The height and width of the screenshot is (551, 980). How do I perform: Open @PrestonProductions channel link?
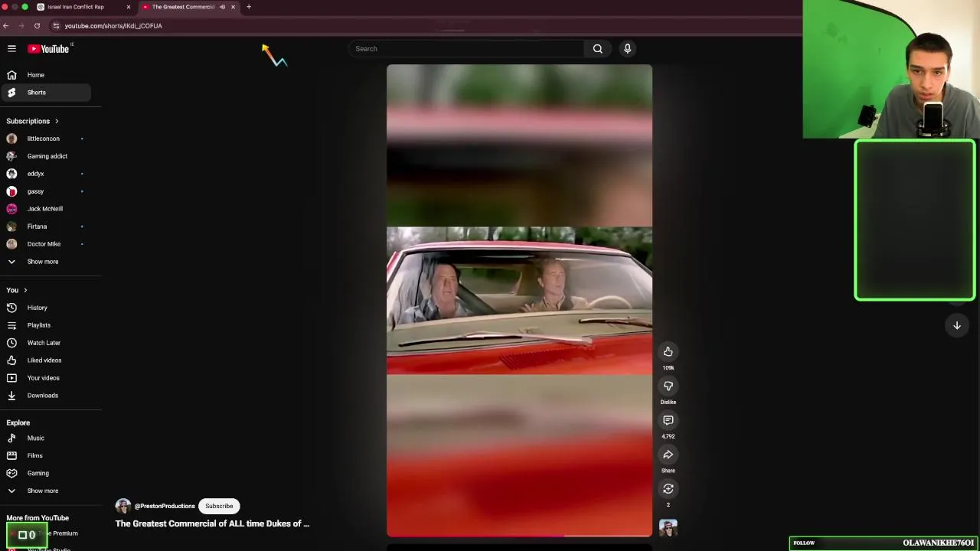pyautogui.click(x=165, y=506)
